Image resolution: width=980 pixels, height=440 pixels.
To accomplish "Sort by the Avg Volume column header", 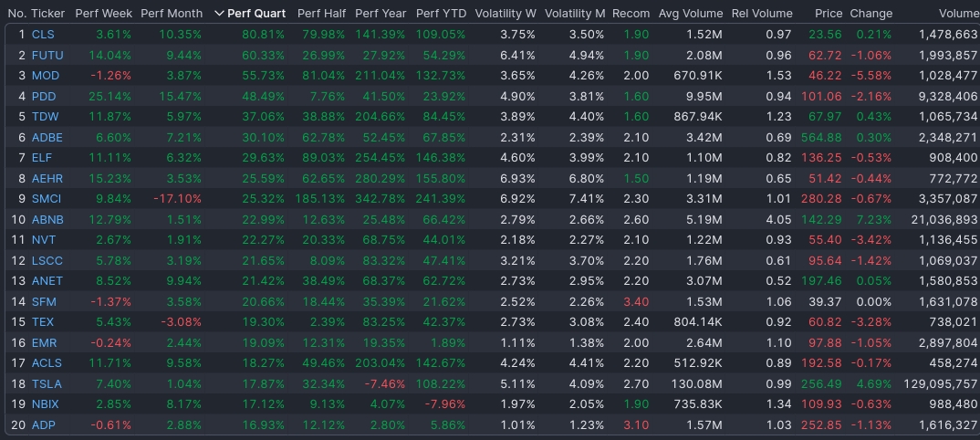I will tap(691, 13).
